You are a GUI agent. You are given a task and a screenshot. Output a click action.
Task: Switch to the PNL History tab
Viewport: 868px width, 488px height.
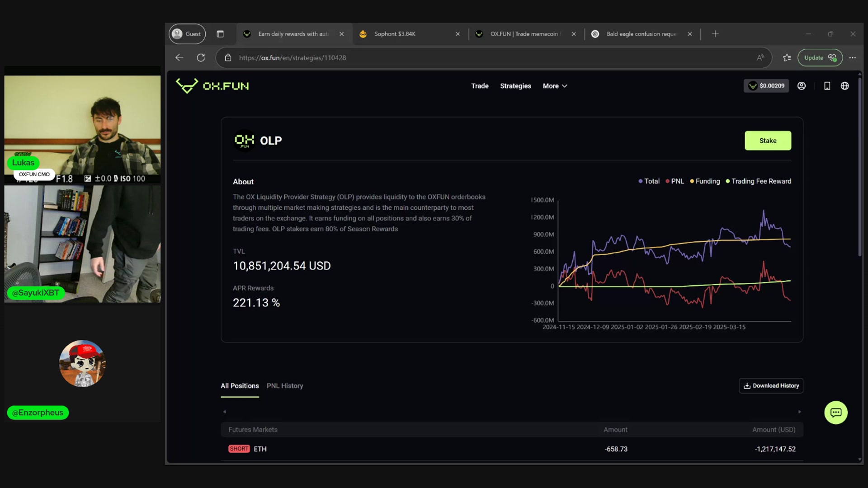[x=285, y=386]
